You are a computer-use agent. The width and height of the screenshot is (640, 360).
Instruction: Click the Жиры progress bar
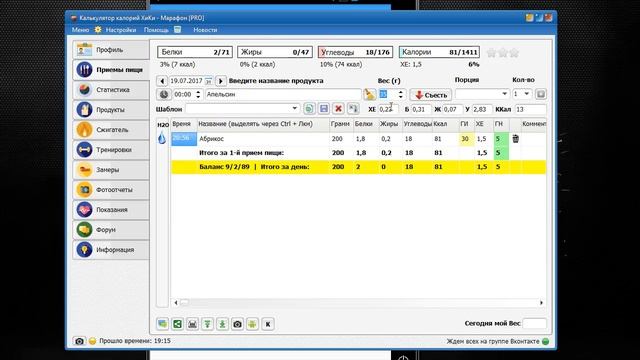(x=275, y=52)
